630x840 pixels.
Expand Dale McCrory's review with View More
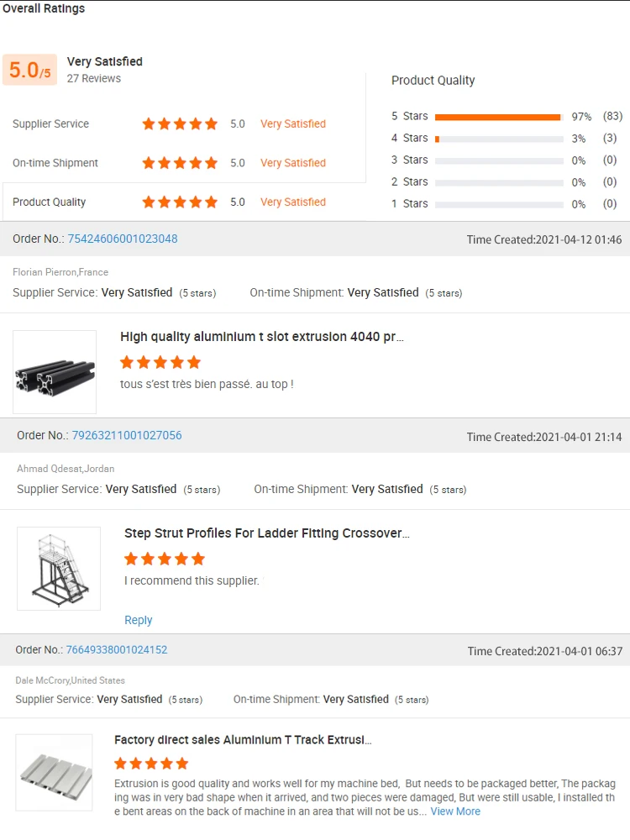[x=455, y=811]
